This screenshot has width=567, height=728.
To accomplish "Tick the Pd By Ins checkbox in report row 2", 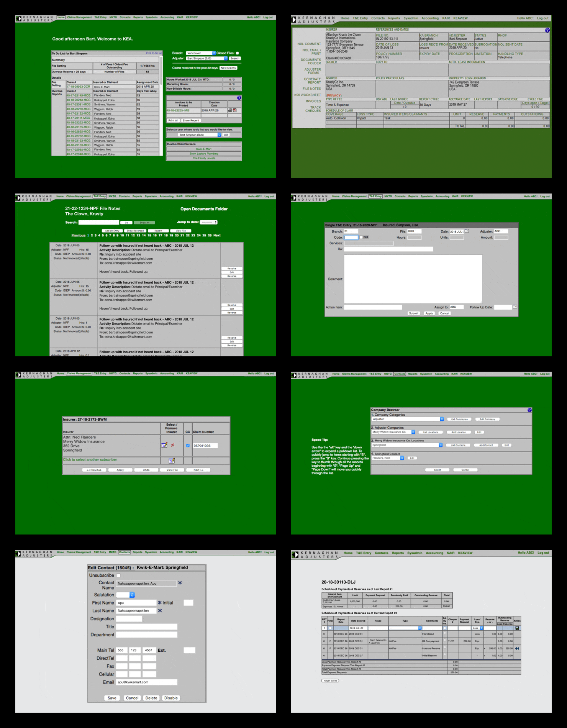I will click(444, 628).
